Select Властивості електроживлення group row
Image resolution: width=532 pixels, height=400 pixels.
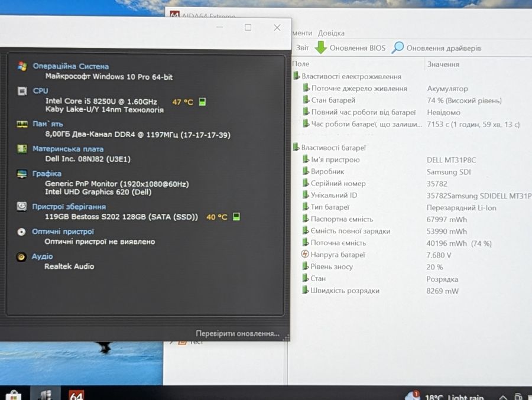coord(348,76)
